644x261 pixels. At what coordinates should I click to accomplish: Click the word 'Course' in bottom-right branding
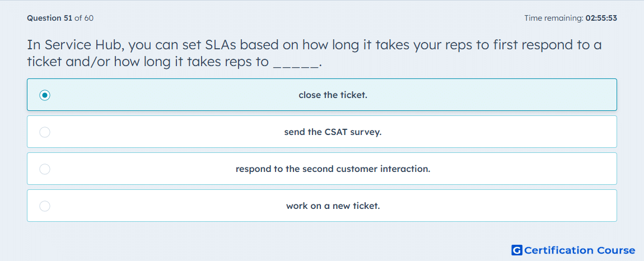point(616,250)
